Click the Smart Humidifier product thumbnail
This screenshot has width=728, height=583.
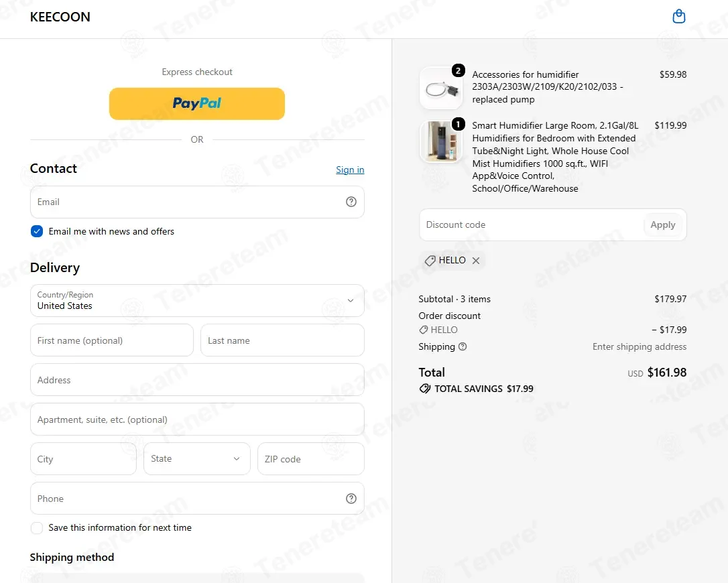pos(441,141)
